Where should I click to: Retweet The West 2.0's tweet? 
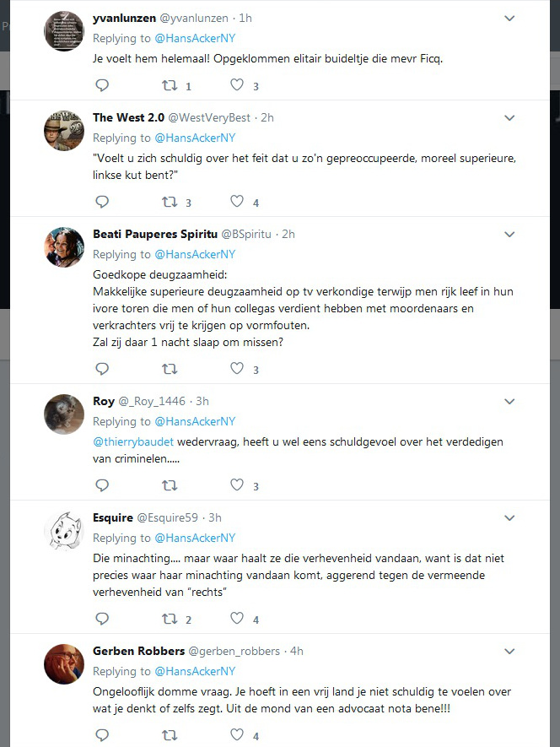[x=170, y=202]
